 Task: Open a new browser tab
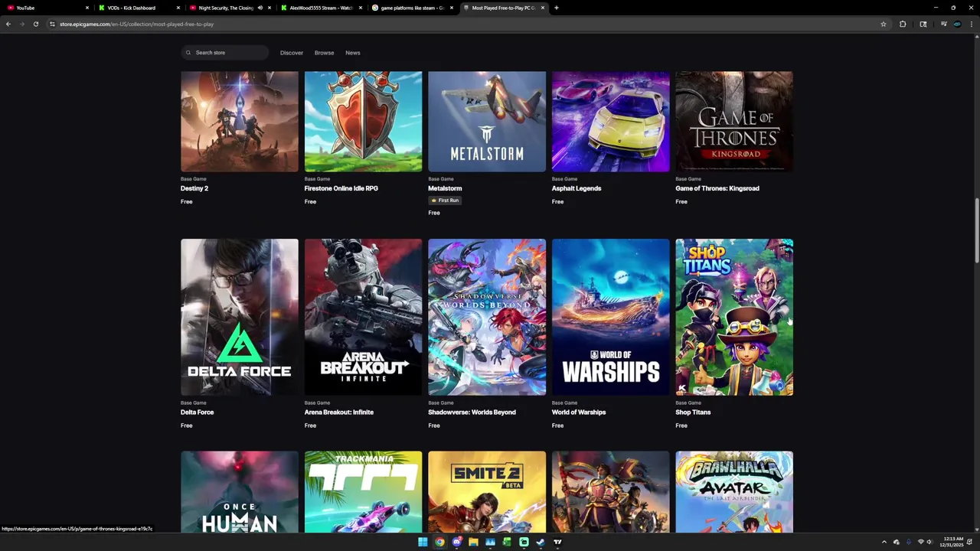pyautogui.click(x=557, y=8)
